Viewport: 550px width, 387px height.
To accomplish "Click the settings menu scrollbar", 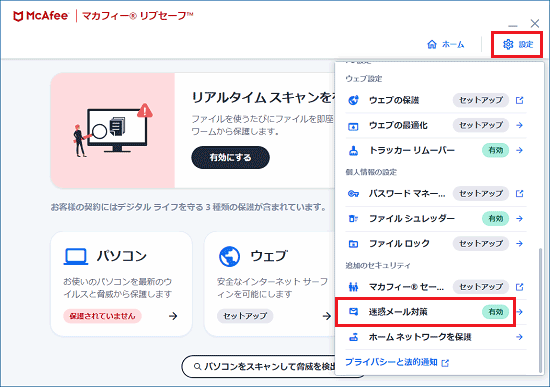I will point(540,310).
